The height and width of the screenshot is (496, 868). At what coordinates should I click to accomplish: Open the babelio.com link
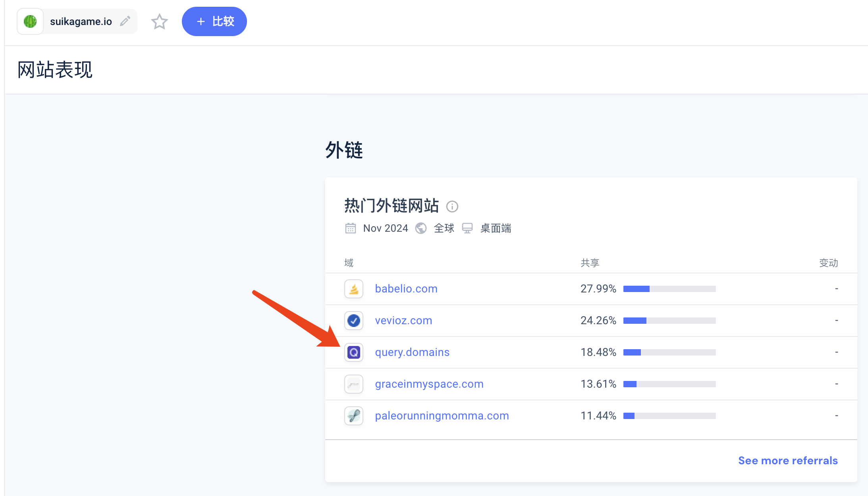pos(406,289)
